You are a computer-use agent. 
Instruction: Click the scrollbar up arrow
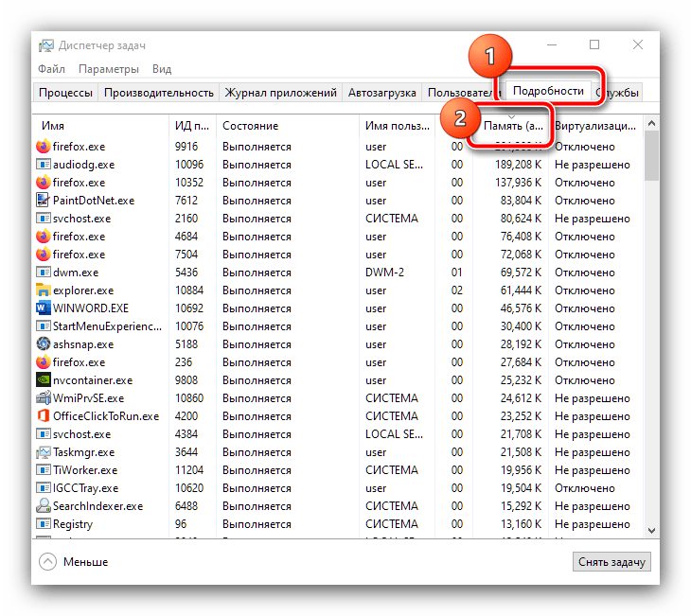click(x=652, y=124)
